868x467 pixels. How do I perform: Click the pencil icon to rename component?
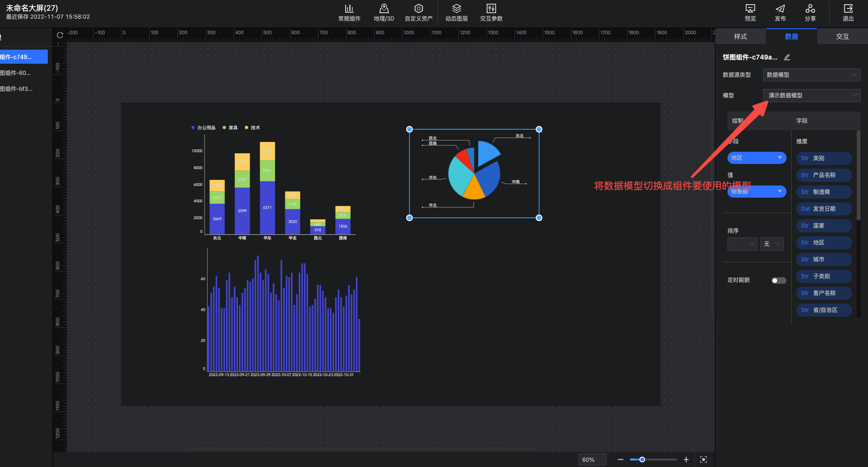(x=787, y=57)
